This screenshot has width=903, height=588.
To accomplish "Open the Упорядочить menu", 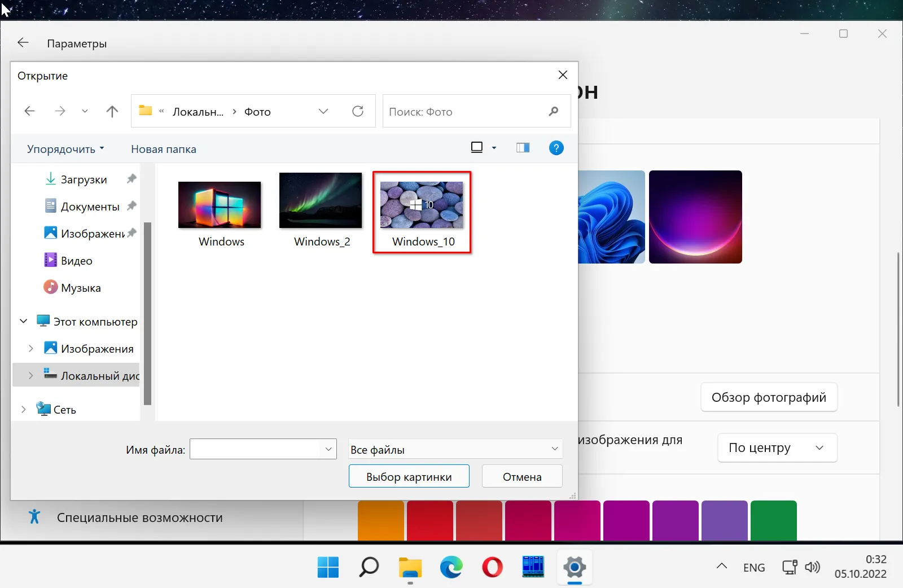I will tap(65, 149).
